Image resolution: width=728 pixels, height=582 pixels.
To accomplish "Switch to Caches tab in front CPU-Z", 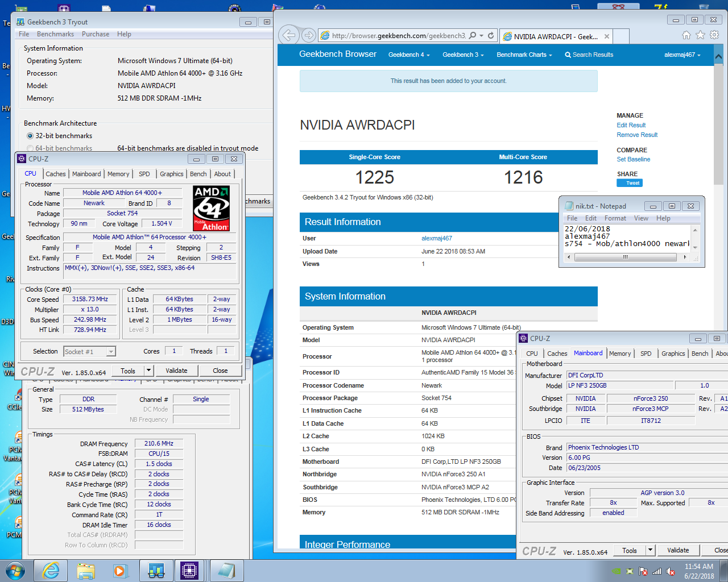I will click(x=56, y=174).
